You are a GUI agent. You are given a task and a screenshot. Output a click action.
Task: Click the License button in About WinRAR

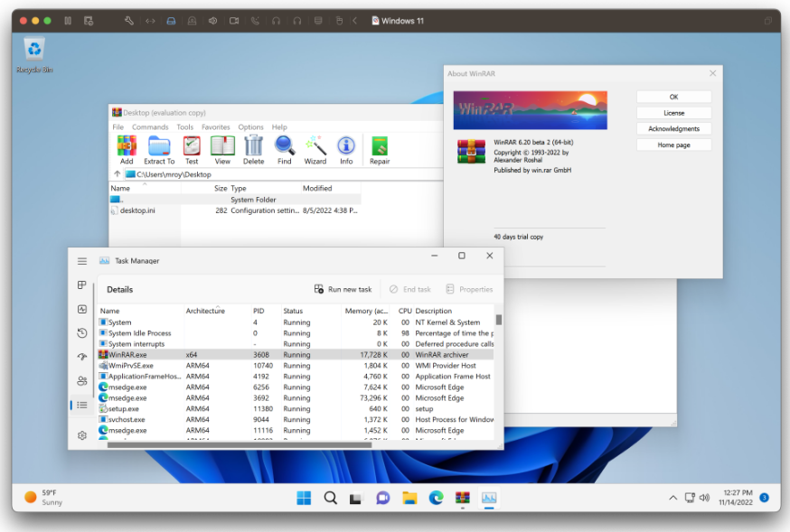click(673, 113)
